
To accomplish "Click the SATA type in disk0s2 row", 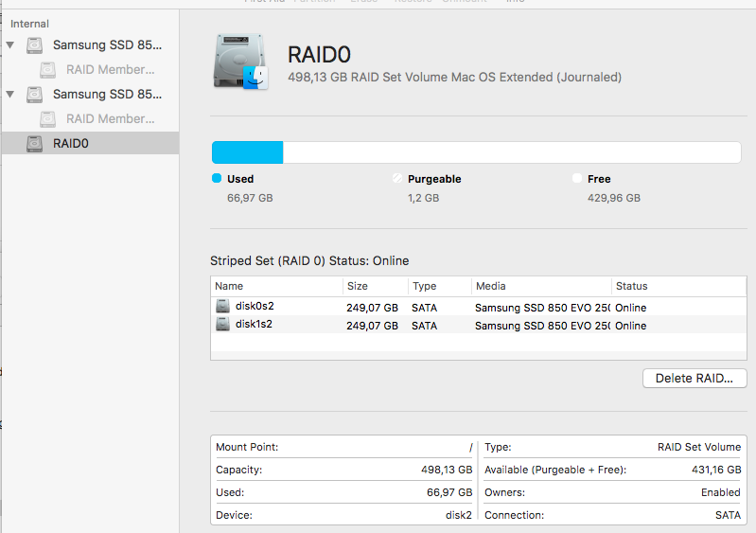I will click(424, 308).
